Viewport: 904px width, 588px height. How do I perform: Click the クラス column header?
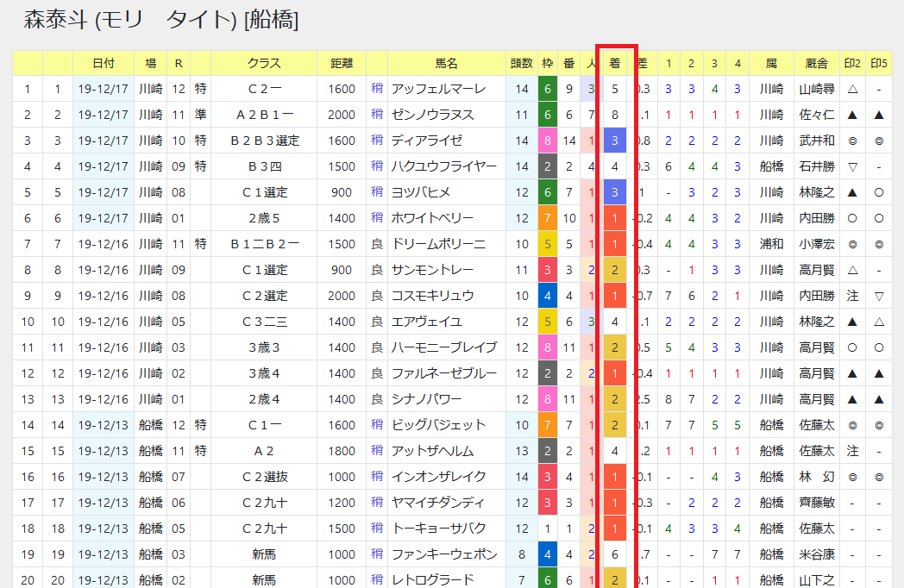coord(264,64)
